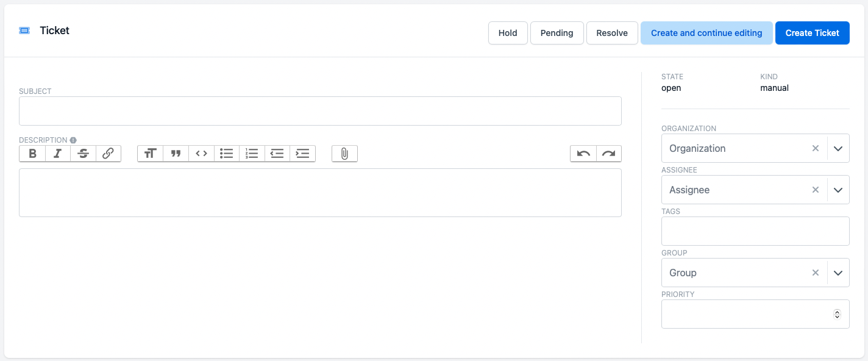Open the Assignee dropdown chevron
868x361 pixels.
coord(838,190)
